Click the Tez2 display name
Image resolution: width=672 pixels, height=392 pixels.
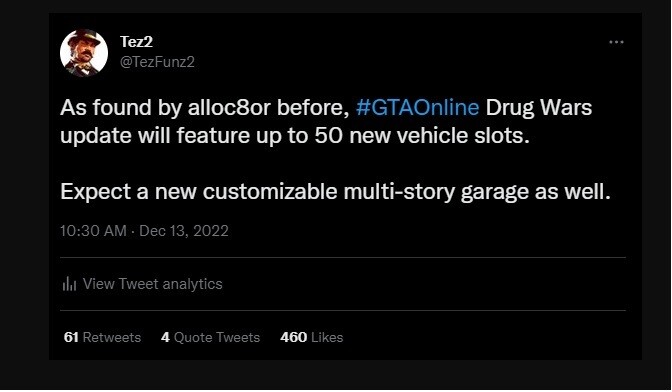click(136, 42)
